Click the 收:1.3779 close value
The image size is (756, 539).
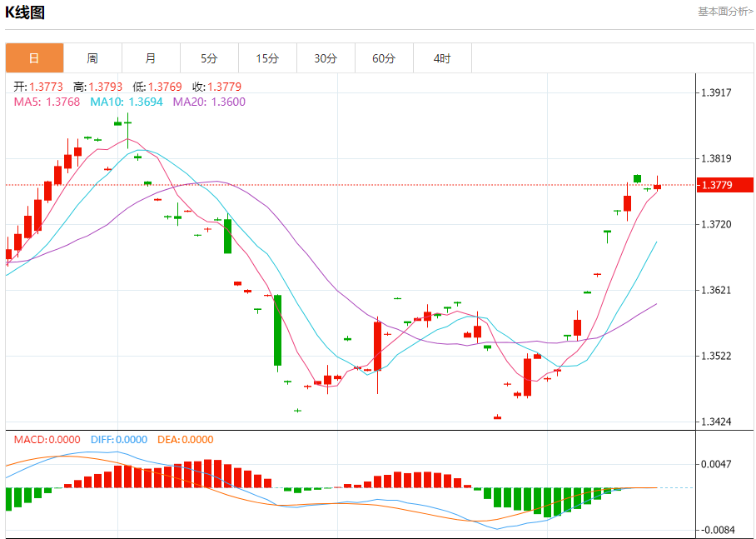tap(216, 87)
